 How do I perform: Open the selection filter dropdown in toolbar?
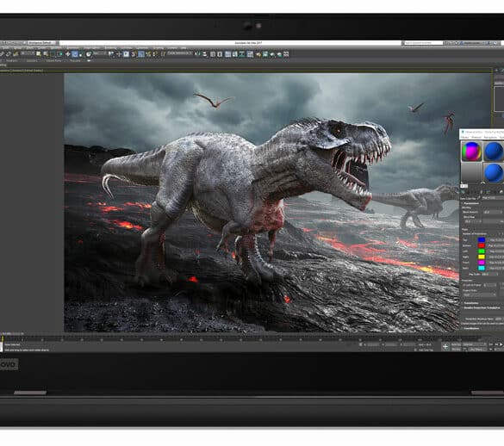click(x=28, y=53)
